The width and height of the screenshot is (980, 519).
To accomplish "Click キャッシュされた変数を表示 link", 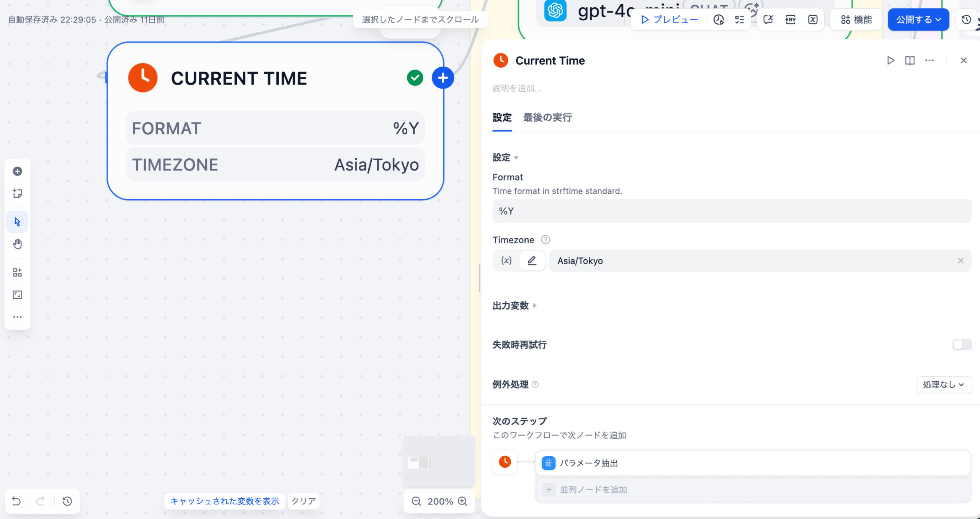I will [x=225, y=501].
